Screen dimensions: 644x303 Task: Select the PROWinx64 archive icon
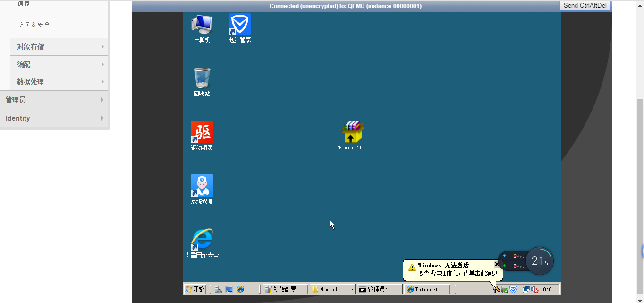click(x=353, y=136)
